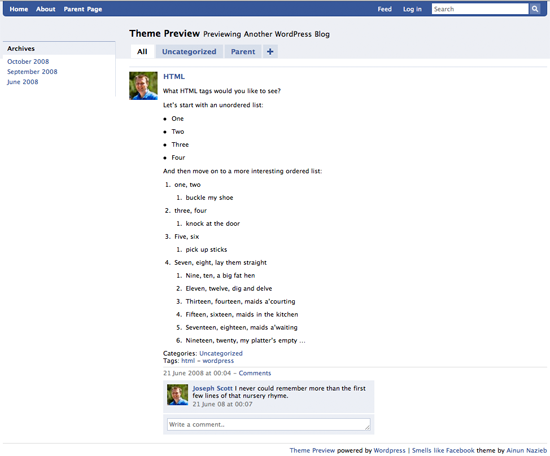Click the search magnifier icon button
The height and width of the screenshot is (456, 550).
pos(535,9)
